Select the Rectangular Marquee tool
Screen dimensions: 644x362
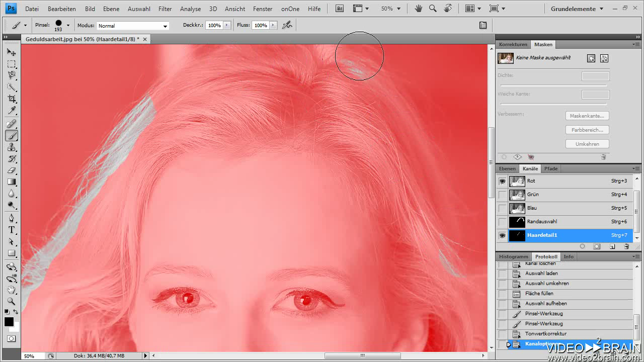(12, 64)
